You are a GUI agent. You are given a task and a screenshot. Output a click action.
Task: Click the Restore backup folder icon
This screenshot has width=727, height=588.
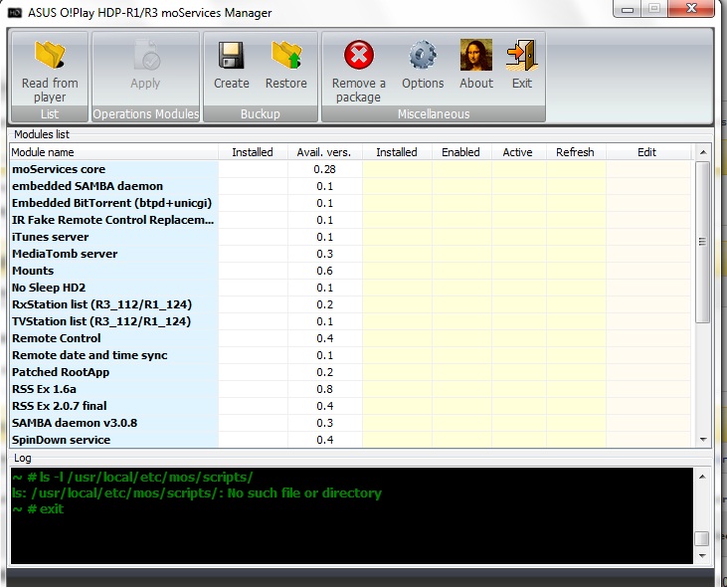[x=285, y=56]
